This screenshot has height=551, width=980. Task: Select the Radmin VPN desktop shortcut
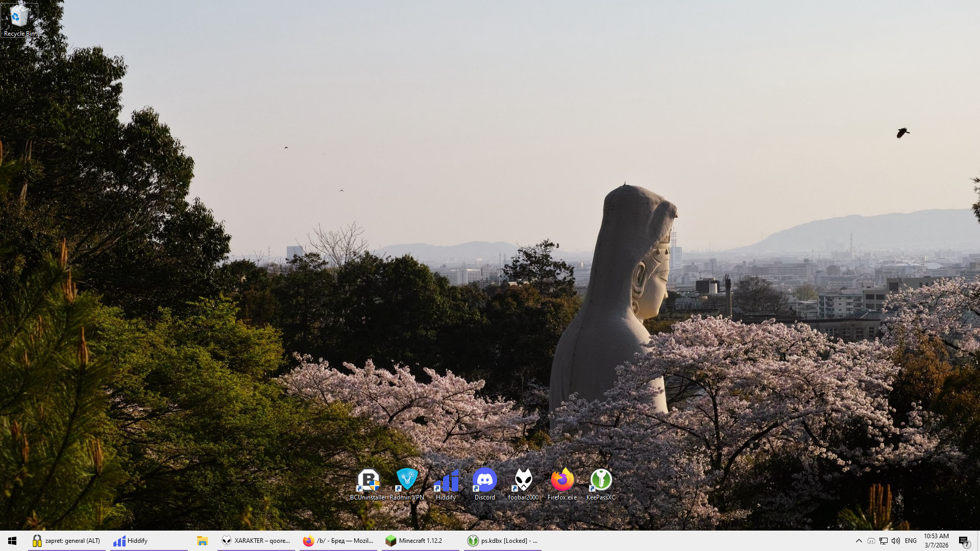(x=407, y=484)
